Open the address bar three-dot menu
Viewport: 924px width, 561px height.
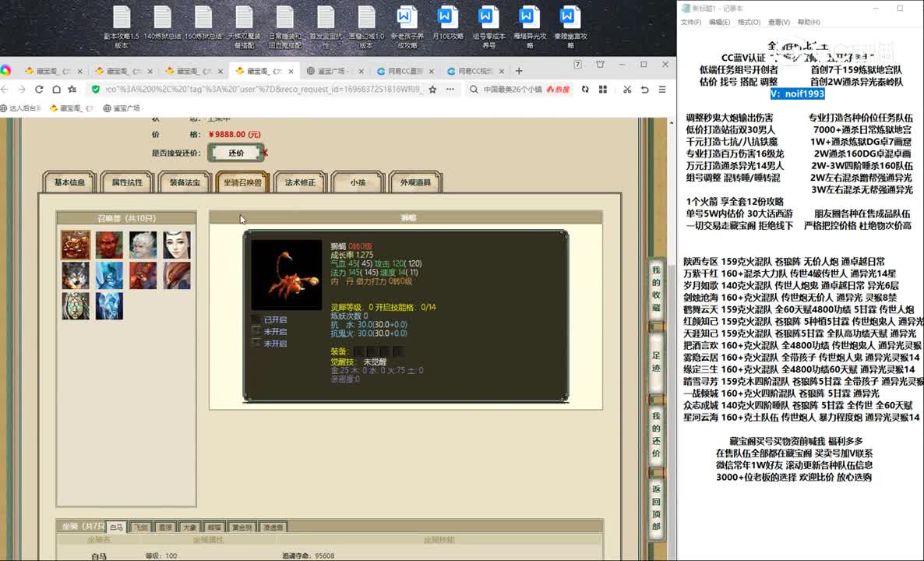click(450, 90)
